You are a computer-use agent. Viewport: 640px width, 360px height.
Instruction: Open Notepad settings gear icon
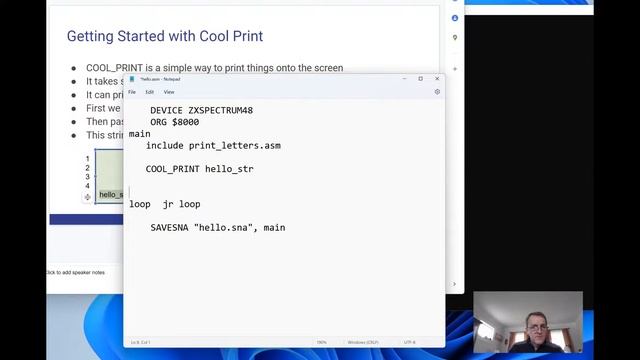click(437, 92)
